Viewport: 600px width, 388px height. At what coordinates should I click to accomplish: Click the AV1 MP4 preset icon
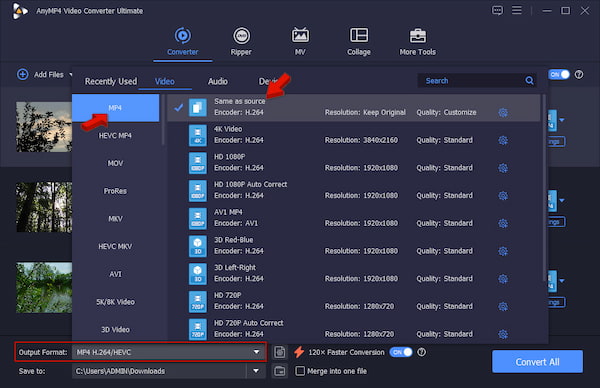pyautogui.click(x=198, y=218)
